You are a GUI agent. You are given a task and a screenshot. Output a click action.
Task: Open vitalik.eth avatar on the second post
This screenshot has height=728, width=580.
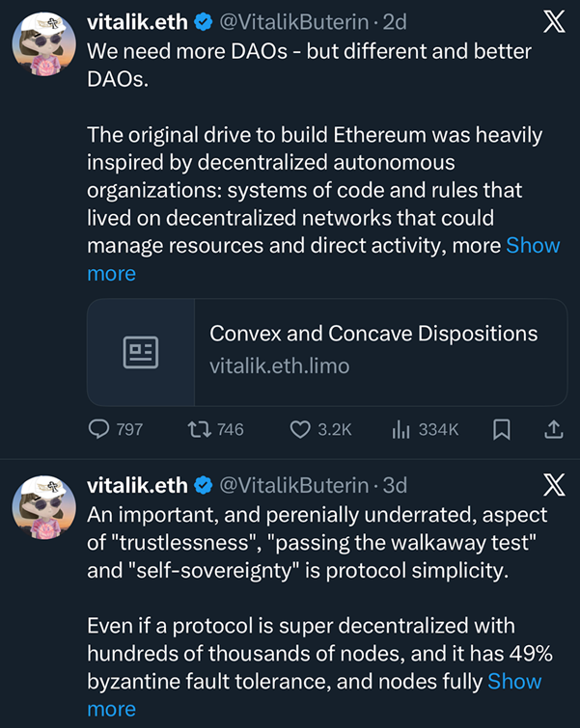[43, 509]
